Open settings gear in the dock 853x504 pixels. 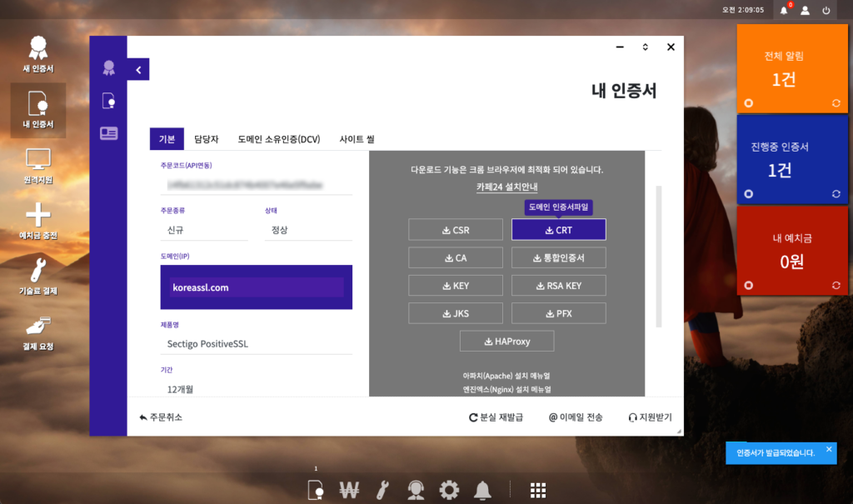(x=449, y=491)
